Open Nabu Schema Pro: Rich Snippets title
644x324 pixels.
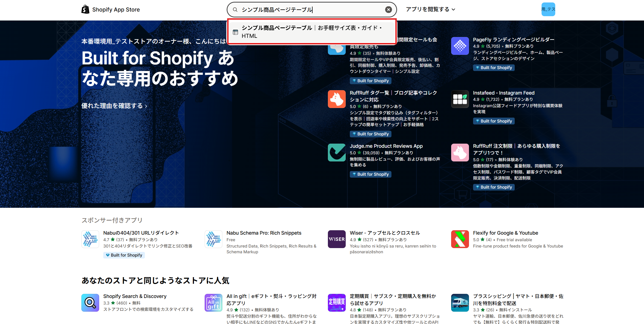[x=264, y=233]
